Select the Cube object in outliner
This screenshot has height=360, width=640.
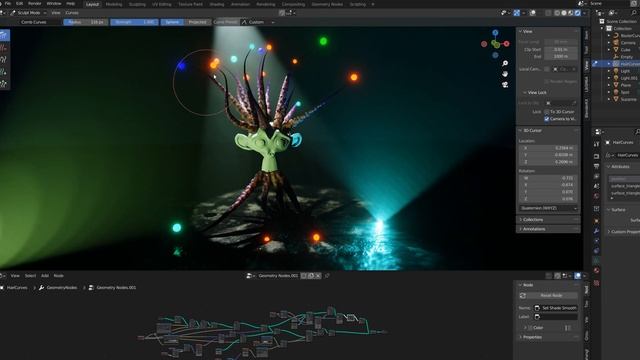coord(626,50)
